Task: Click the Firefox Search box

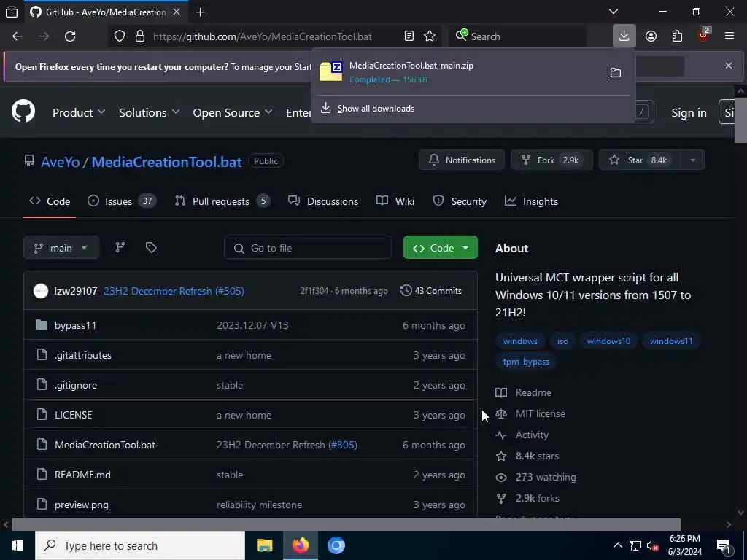Action: 517,36
